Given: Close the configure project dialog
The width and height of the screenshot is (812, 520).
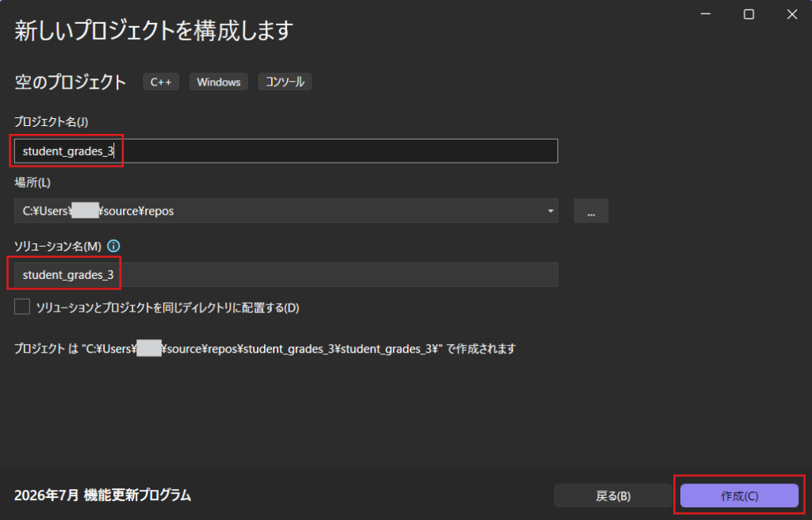Looking at the screenshot, I should (x=792, y=14).
